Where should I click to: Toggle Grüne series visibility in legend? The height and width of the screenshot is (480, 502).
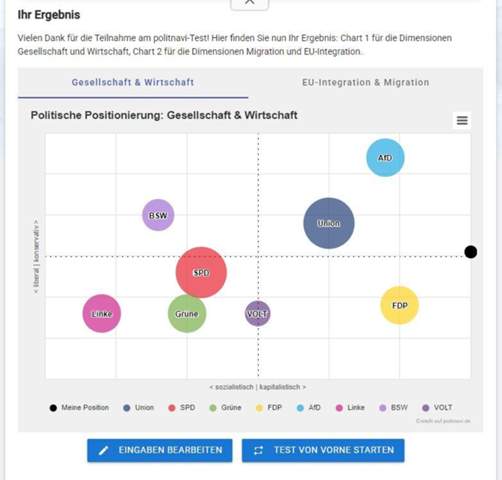pyautogui.click(x=225, y=408)
